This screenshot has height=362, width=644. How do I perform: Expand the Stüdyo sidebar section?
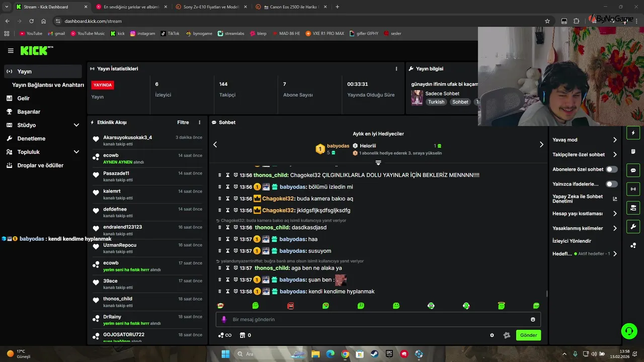tap(76, 125)
